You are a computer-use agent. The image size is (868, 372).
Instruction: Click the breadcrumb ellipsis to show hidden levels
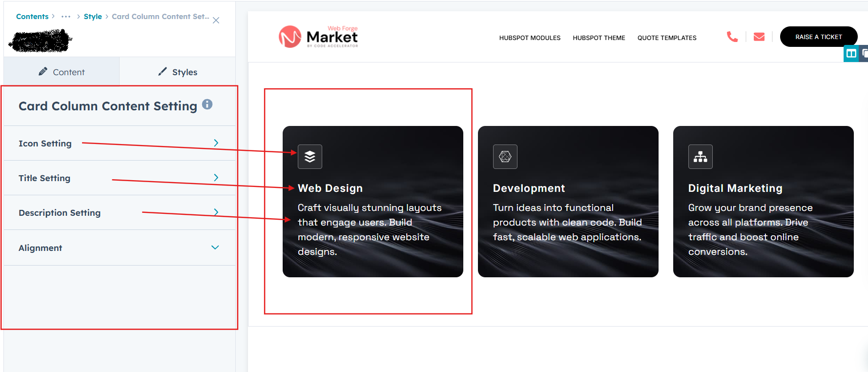pos(66,17)
